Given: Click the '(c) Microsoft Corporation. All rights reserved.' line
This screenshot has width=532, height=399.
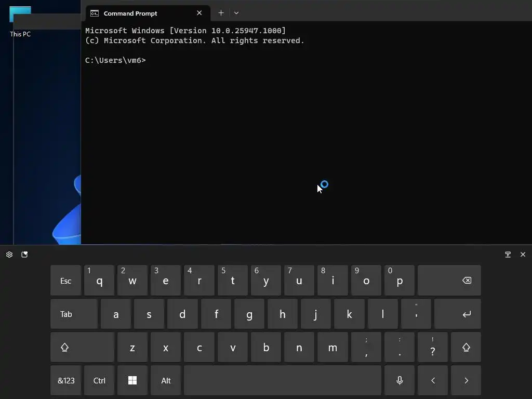Looking at the screenshot, I should click(x=194, y=41).
